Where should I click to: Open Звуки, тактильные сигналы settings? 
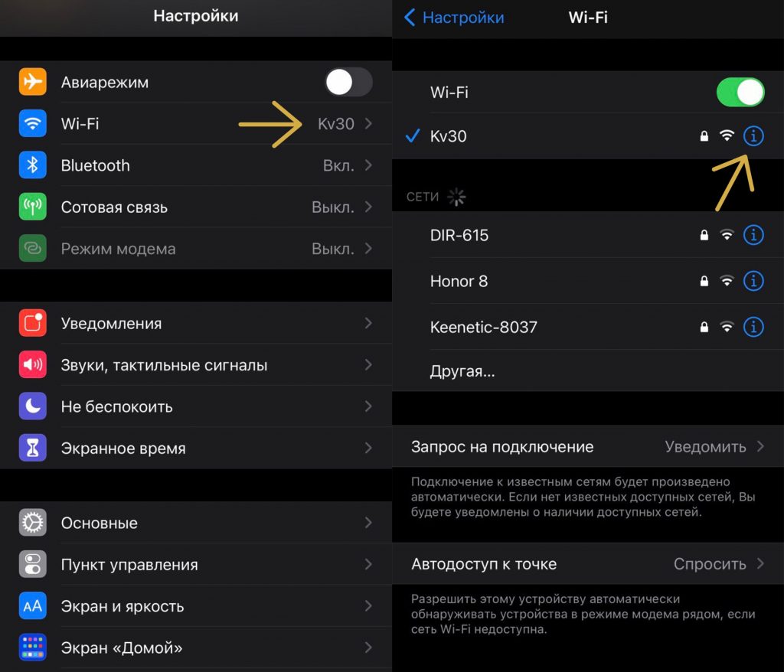coord(196,365)
